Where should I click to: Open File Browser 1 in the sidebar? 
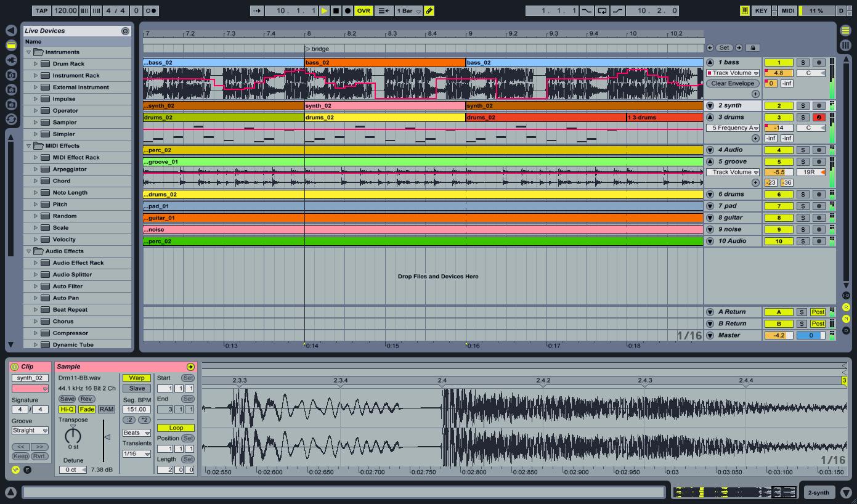pos(10,74)
